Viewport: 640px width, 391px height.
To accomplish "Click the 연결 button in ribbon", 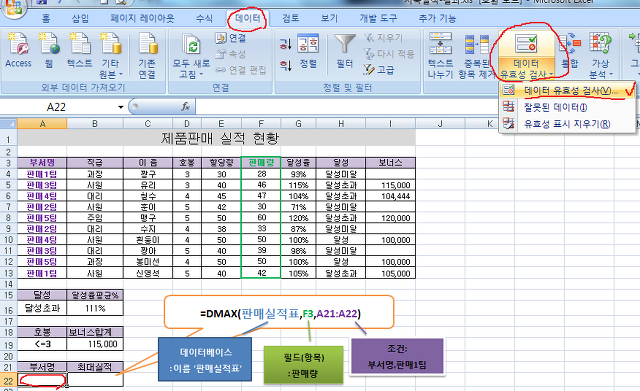I will coord(231,38).
